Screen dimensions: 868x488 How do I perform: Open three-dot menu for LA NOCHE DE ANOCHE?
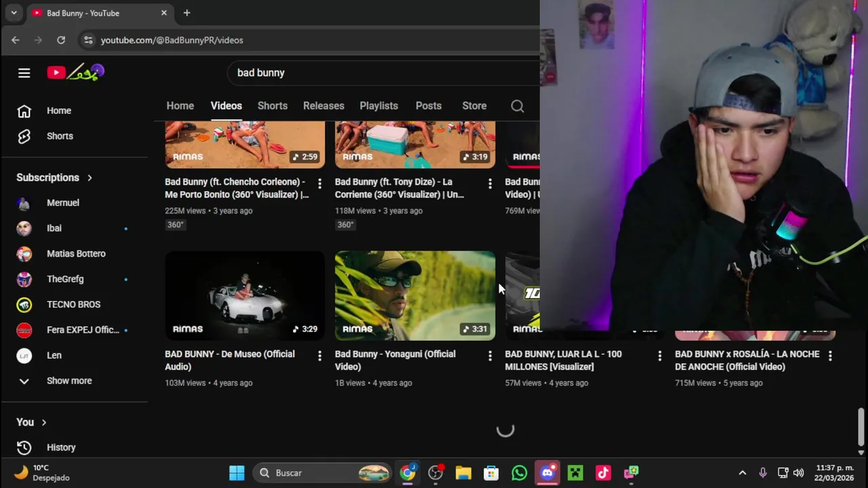click(x=830, y=355)
